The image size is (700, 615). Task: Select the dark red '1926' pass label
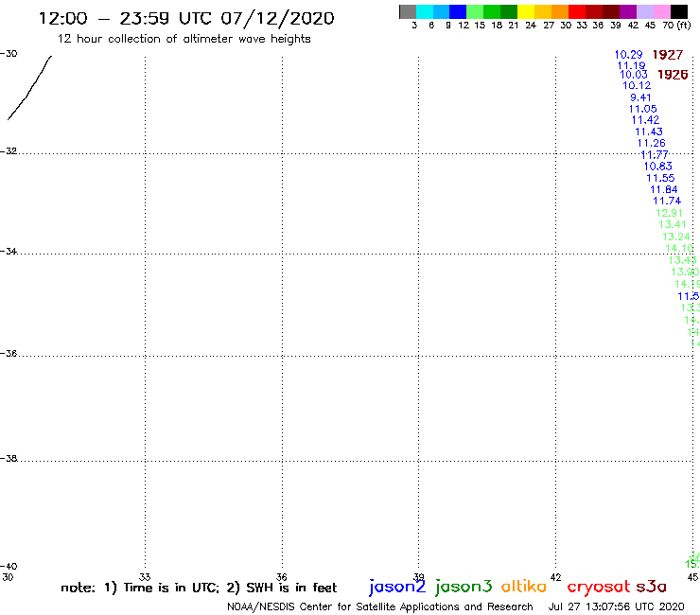(x=673, y=75)
